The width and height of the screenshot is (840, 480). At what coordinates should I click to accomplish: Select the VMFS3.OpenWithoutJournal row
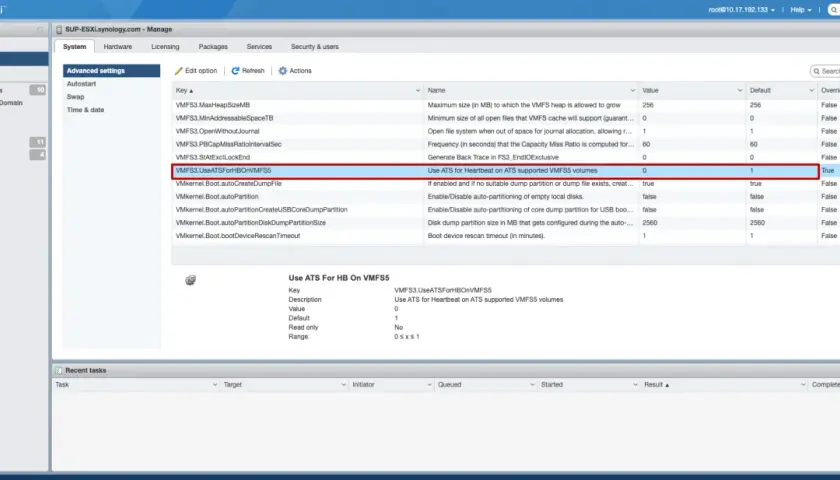(506, 131)
